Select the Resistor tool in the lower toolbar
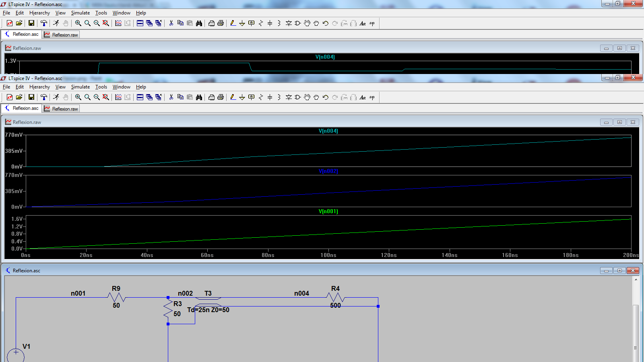 click(260, 97)
